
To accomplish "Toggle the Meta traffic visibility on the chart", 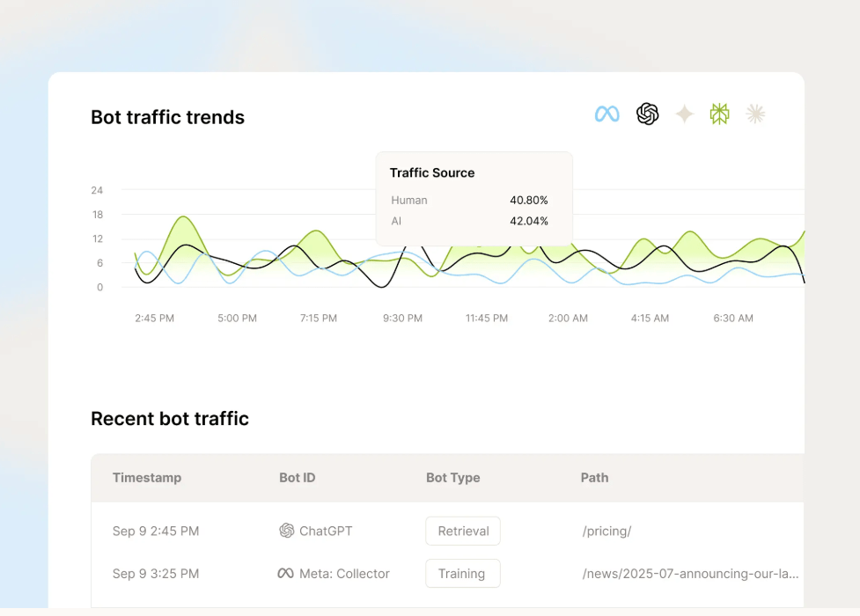I will (x=607, y=114).
